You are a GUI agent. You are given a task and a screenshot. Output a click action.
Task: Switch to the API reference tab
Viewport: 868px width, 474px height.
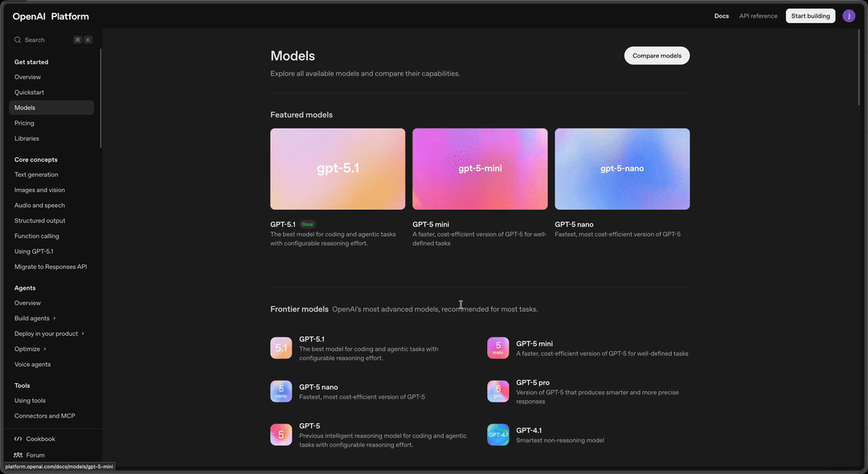[x=758, y=16]
